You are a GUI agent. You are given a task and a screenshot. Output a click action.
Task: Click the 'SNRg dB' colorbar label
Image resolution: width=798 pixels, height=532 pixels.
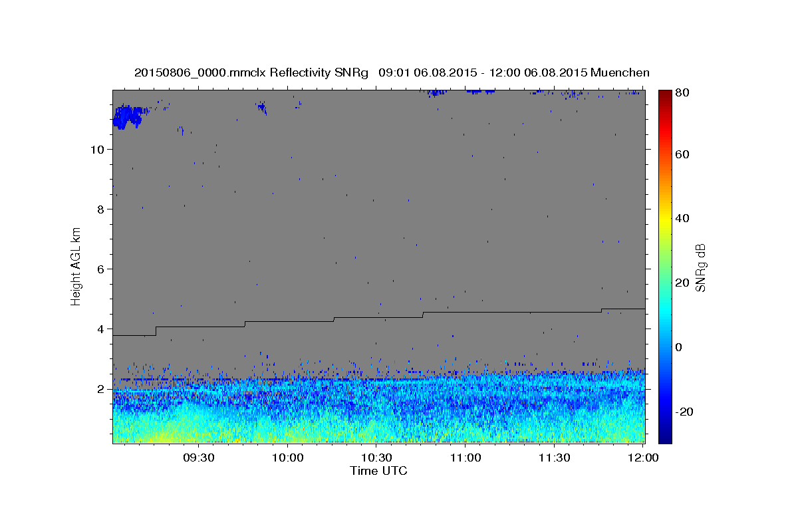point(700,267)
